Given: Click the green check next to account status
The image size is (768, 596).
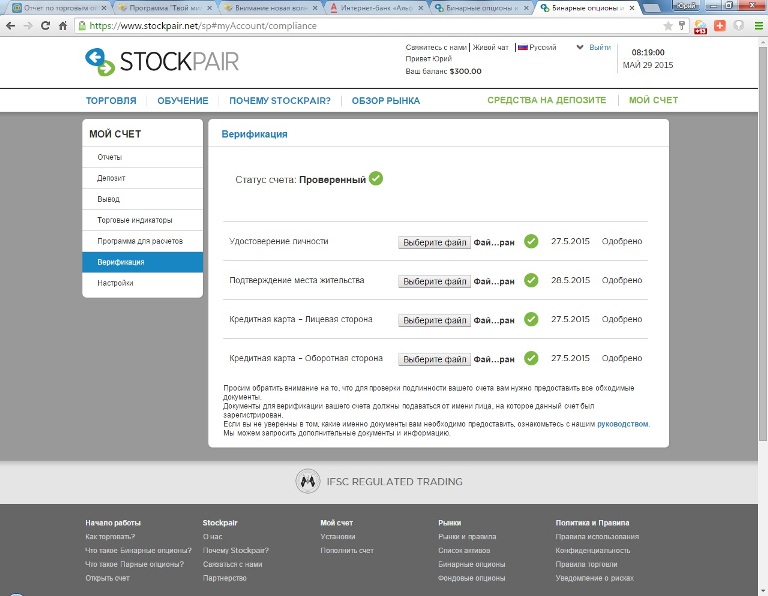Looking at the screenshot, I should click(376, 179).
